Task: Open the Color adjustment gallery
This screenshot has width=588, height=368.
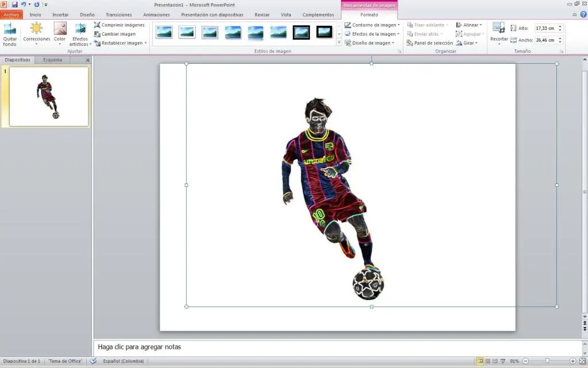Action: click(x=60, y=34)
